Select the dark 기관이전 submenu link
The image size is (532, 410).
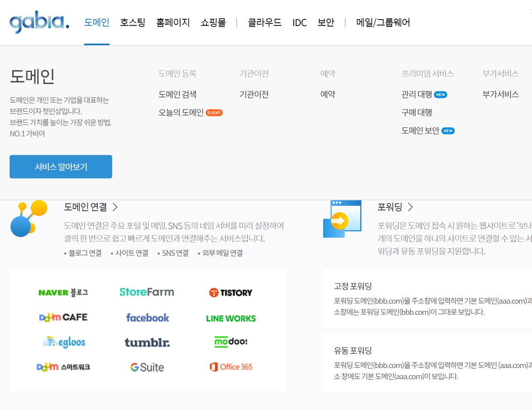click(254, 94)
